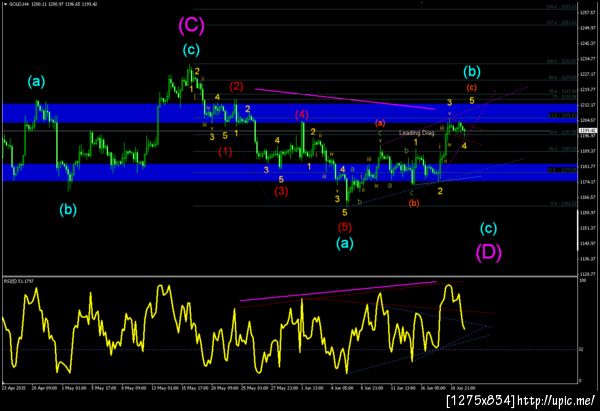Image resolution: width=600 pixels, height=411 pixels.
Task: Select the lower blue support zone rectangle
Action: coord(290,173)
